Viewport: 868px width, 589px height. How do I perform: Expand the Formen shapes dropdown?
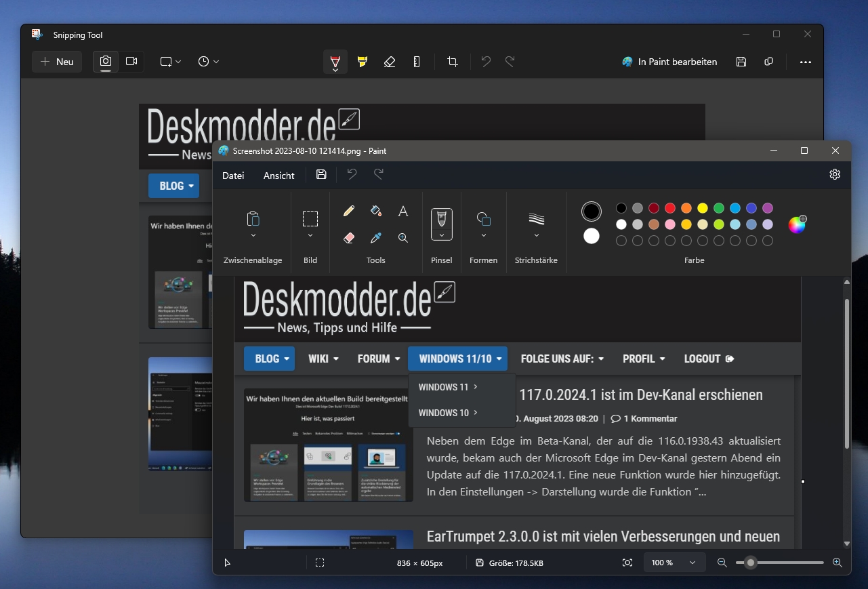click(x=484, y=236)
